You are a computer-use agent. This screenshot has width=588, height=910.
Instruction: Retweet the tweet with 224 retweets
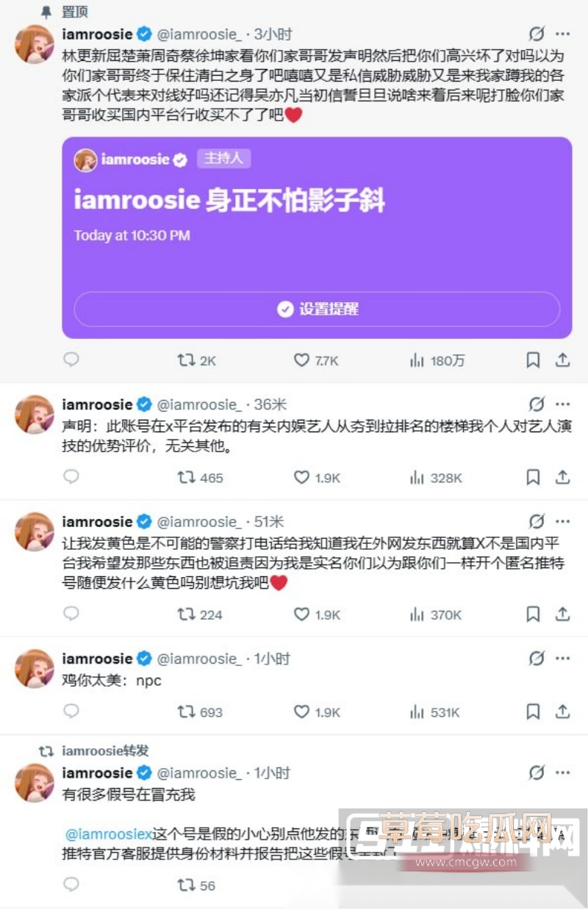(x=199, y=615)
